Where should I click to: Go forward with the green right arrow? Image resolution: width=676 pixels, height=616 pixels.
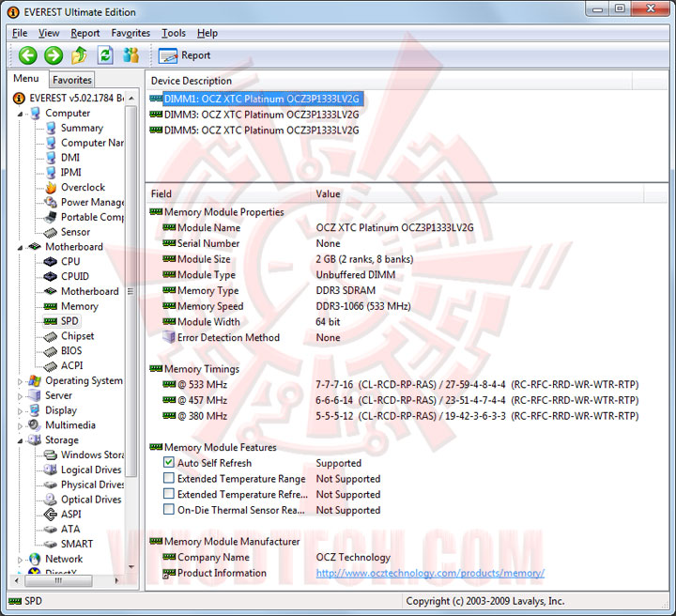pyautogui.click(x=54, y=55)
